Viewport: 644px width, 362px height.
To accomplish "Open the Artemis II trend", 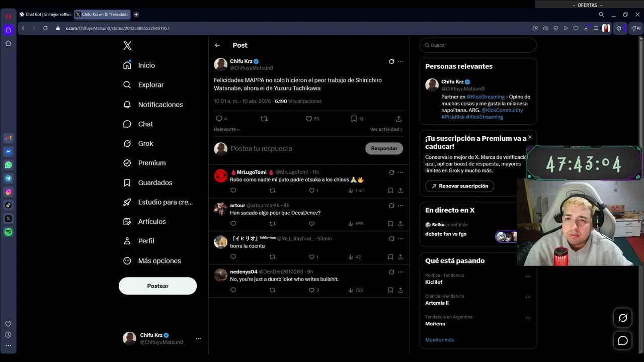I will click(437, 303).
